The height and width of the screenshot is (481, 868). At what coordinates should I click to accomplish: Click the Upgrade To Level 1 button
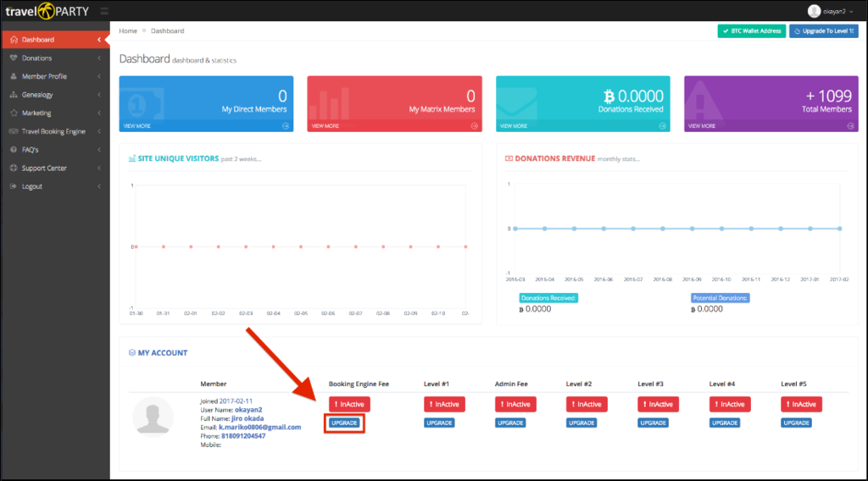pyautogui.click(x=824, y=31)
